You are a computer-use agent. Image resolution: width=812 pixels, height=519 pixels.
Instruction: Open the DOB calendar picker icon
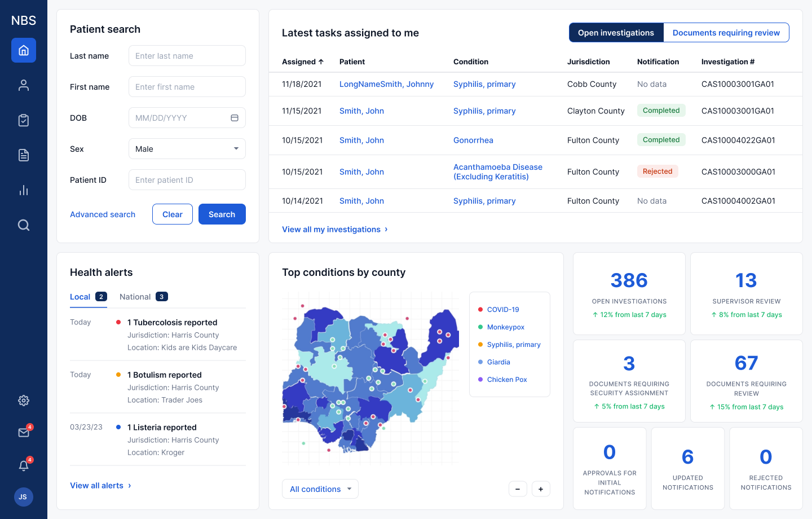pos(235,118)
